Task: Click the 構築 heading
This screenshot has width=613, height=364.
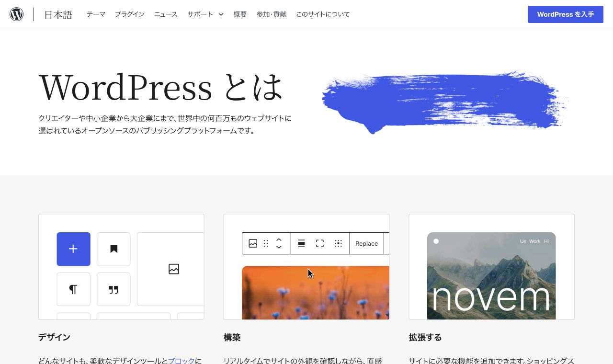Action: 232,337
